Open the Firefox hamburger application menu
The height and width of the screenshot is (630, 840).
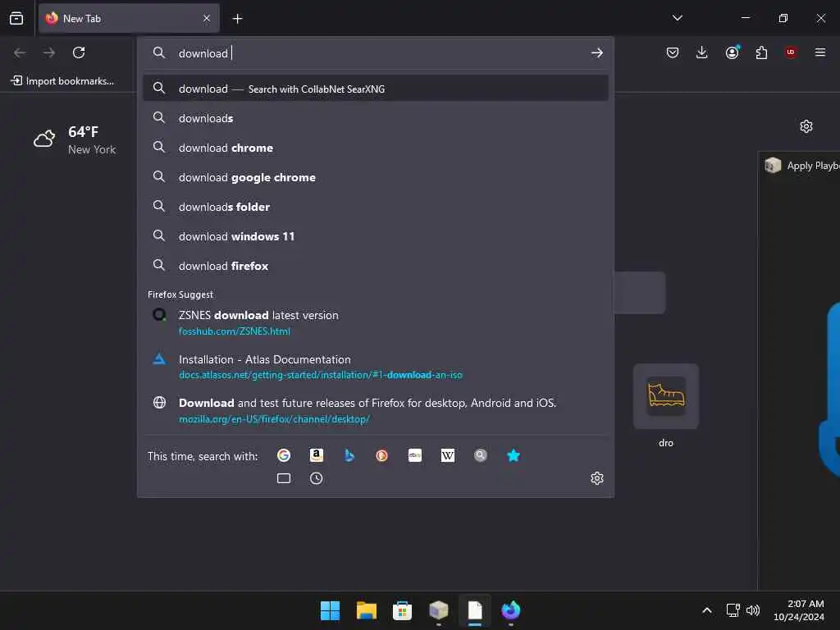(x=820, y=52)
